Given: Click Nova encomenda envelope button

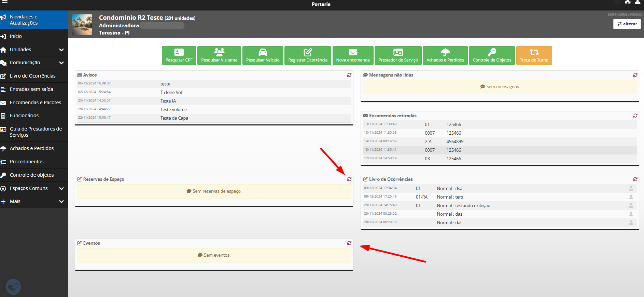Looking at the screenshot, I should [353, 55].
